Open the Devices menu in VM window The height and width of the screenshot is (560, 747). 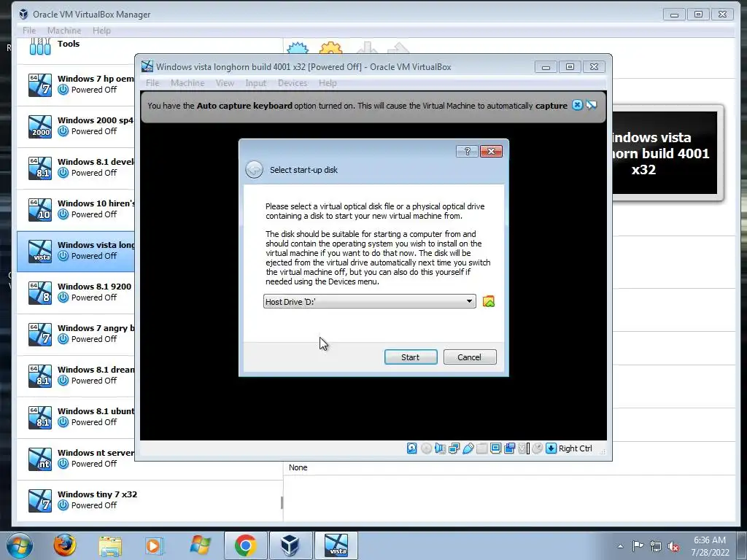(293, 83)
